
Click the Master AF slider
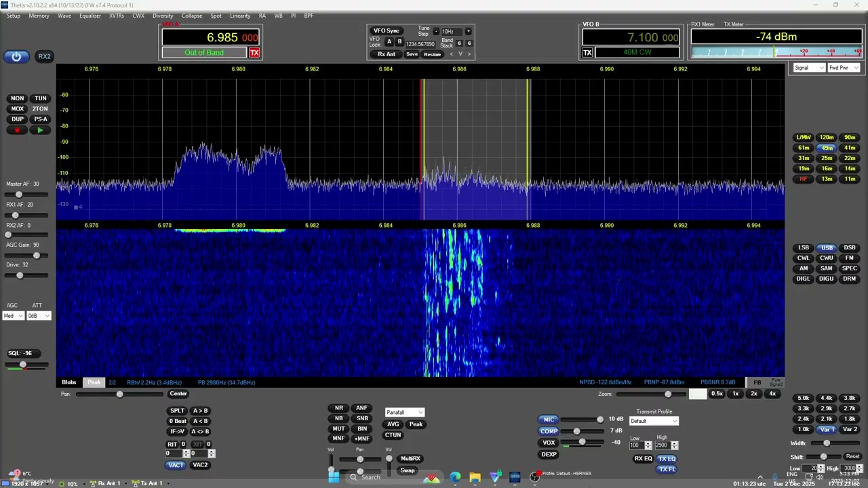26,194
